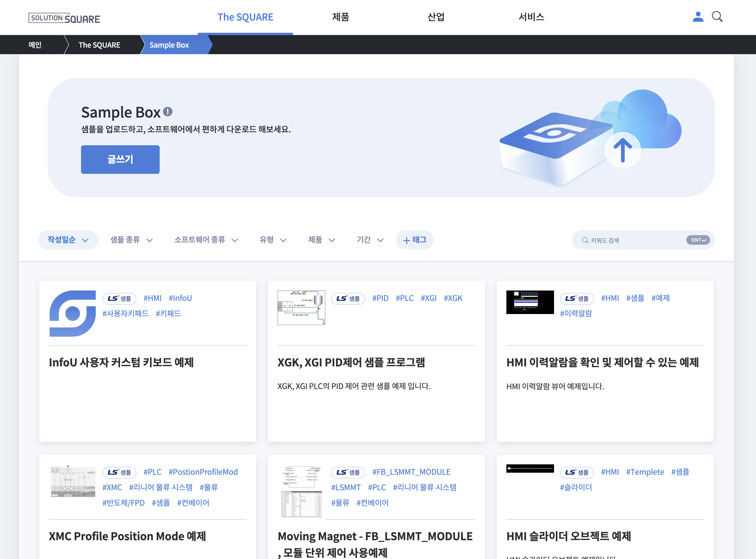Viewport: 756px width, 559px height.
Task: Open XGK, XGI PID제어 샘플 프로그램 title
Action: [x=351, y=363]
